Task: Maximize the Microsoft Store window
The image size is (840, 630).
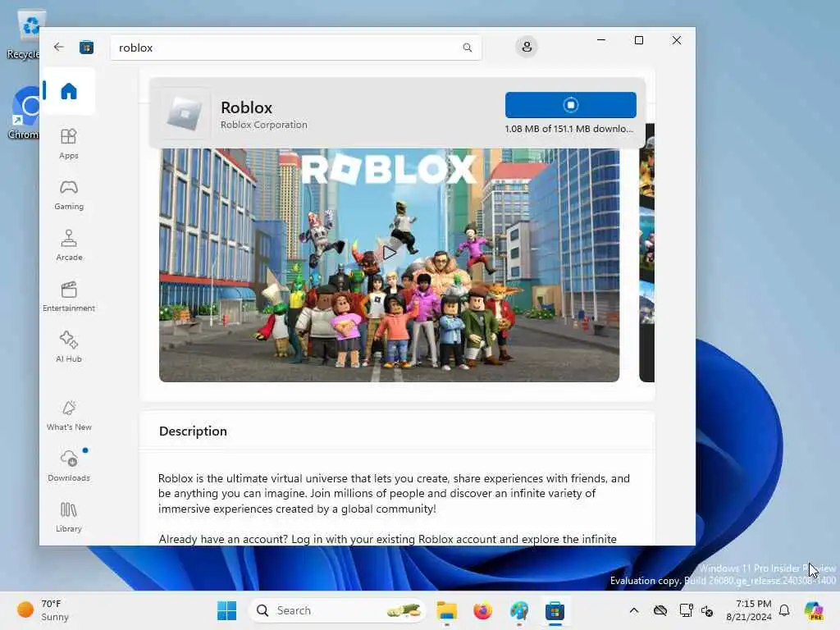Action: point(638,40)
